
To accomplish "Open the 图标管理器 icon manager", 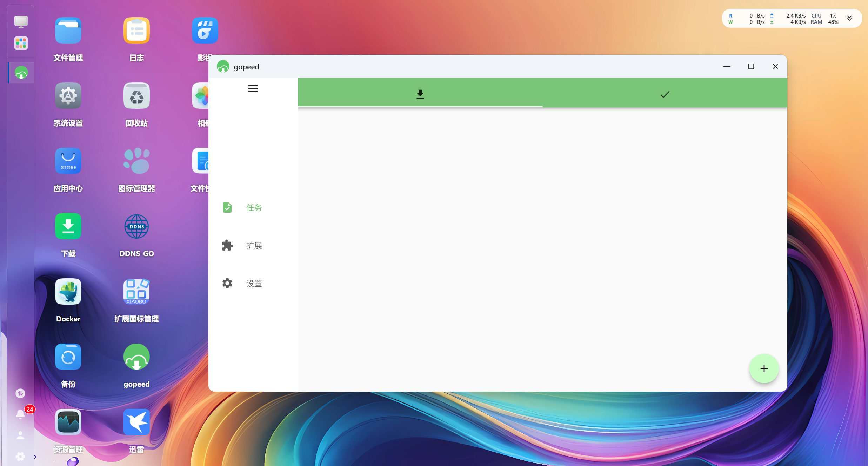I will pos(136,161).
